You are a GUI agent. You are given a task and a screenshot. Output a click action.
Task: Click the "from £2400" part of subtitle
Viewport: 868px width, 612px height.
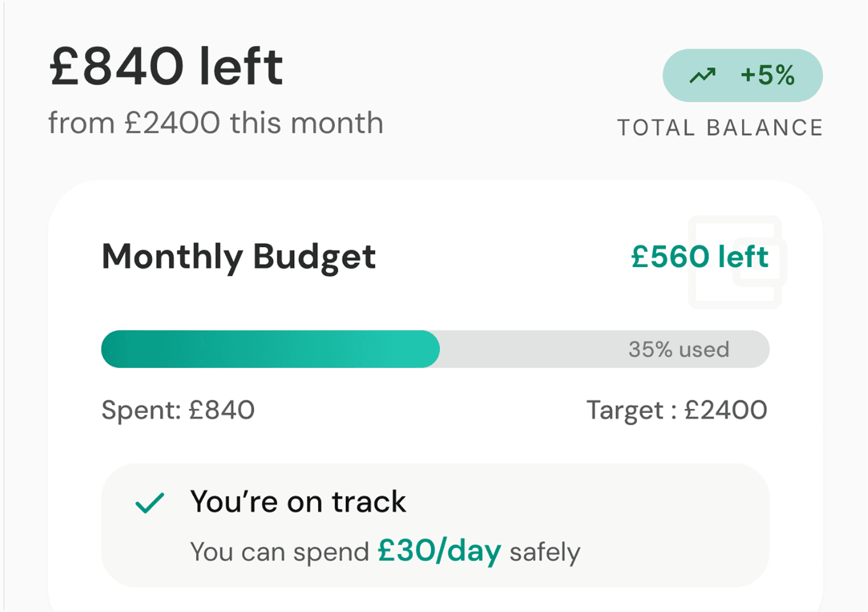(134, 123)
